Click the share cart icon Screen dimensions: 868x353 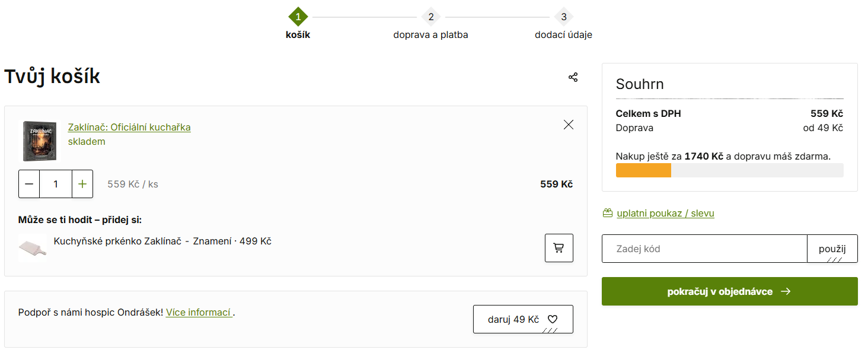pos(573,77)
